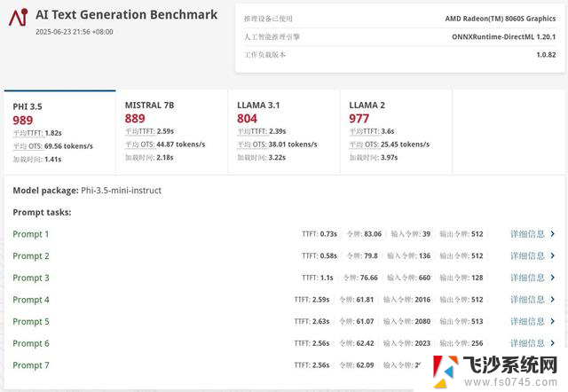Show the LLAMA 2 results tab
This screenshot has width=568, height=392.
pos(396,132)
